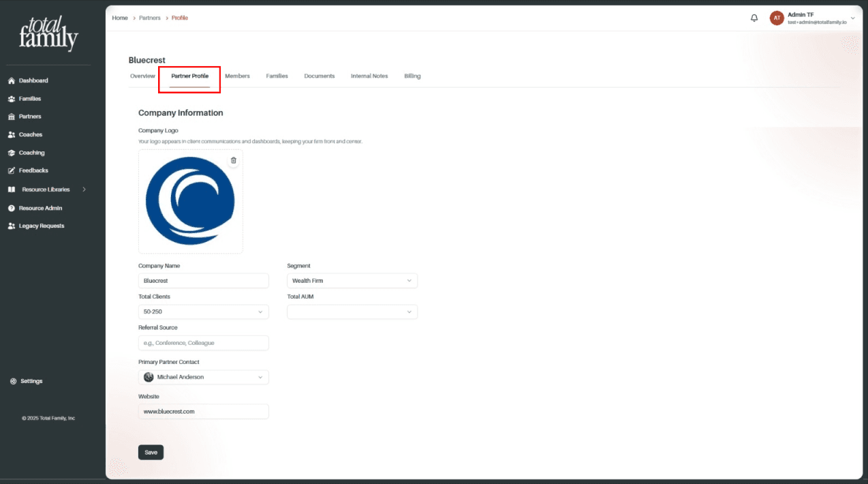868x484 pixels.
Task: Open the Admin TF account dropdown arrow
Action: tap(853, 18)
